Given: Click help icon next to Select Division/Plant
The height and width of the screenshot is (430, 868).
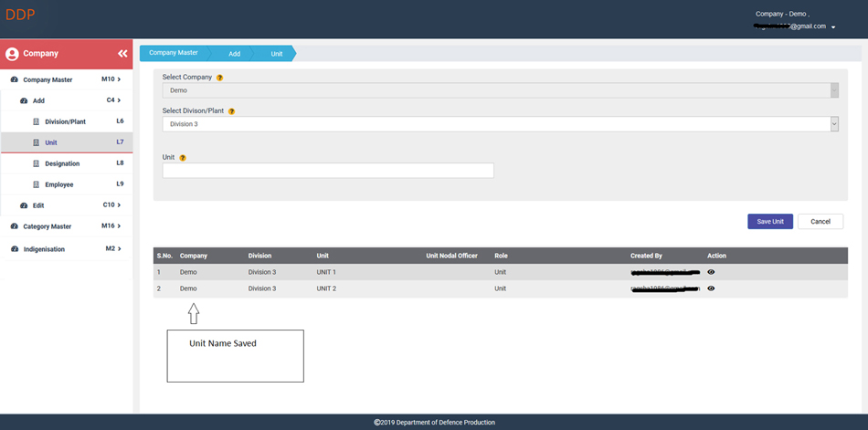Looking at the screenshot, I should pos(231,111).
